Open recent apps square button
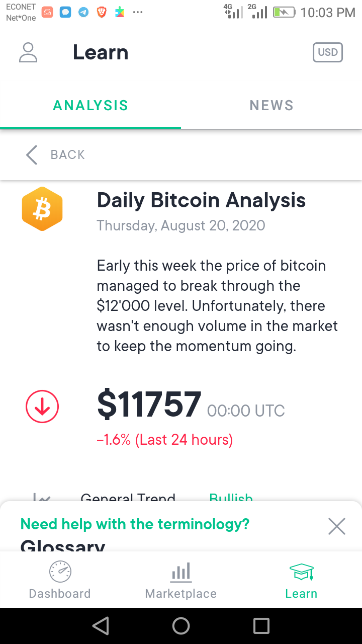Image resolution: width=362 pixels, height=644 pixels. coord(261,626)
